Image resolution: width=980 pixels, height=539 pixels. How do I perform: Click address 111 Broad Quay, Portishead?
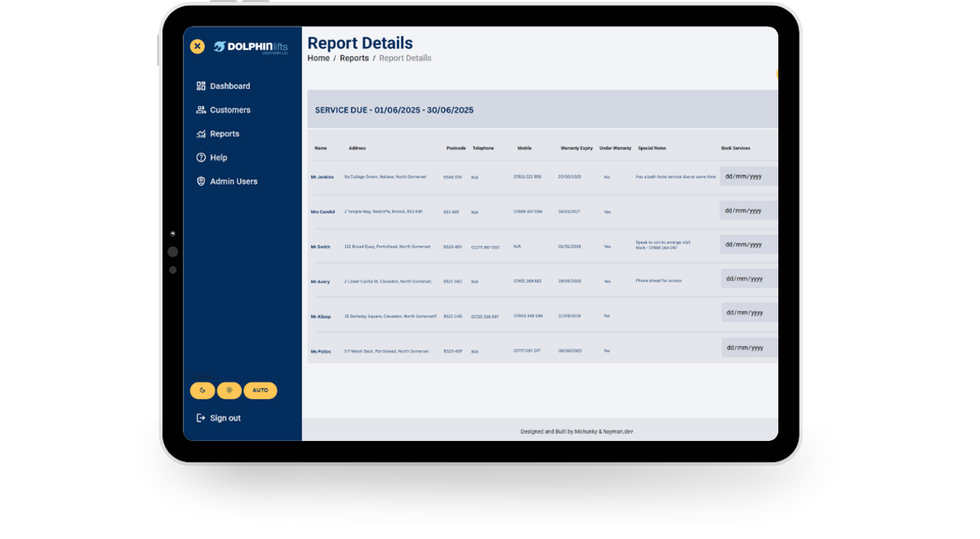(387, 247)
